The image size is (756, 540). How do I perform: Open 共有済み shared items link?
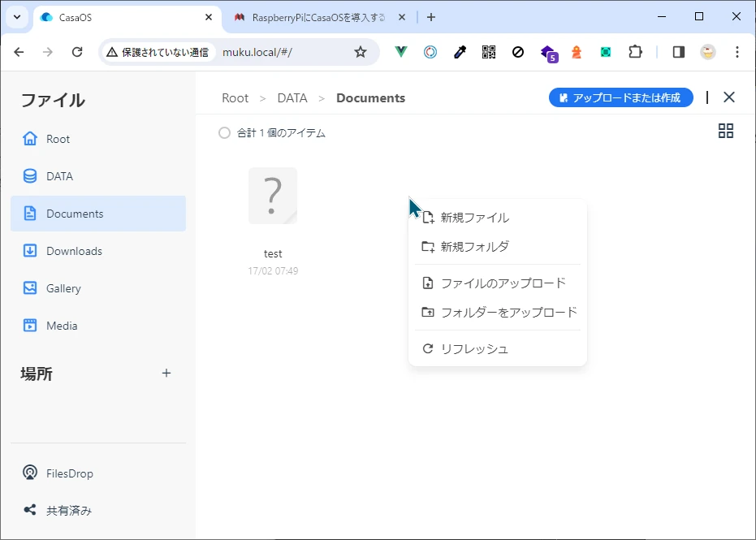69,510
